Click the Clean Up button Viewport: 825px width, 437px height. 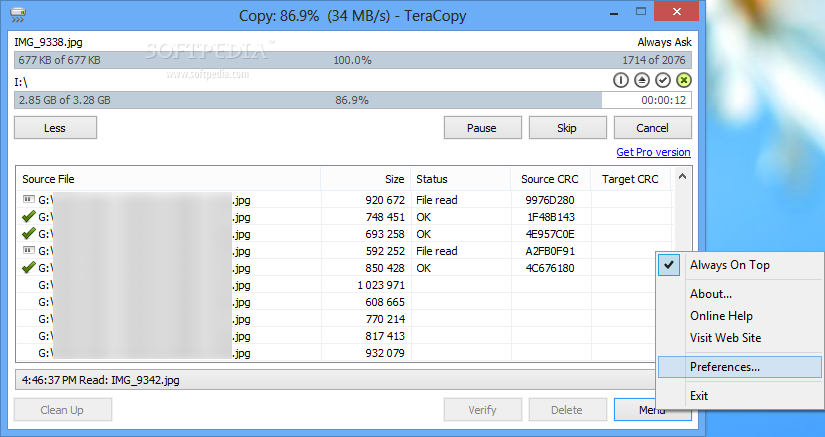63,410
